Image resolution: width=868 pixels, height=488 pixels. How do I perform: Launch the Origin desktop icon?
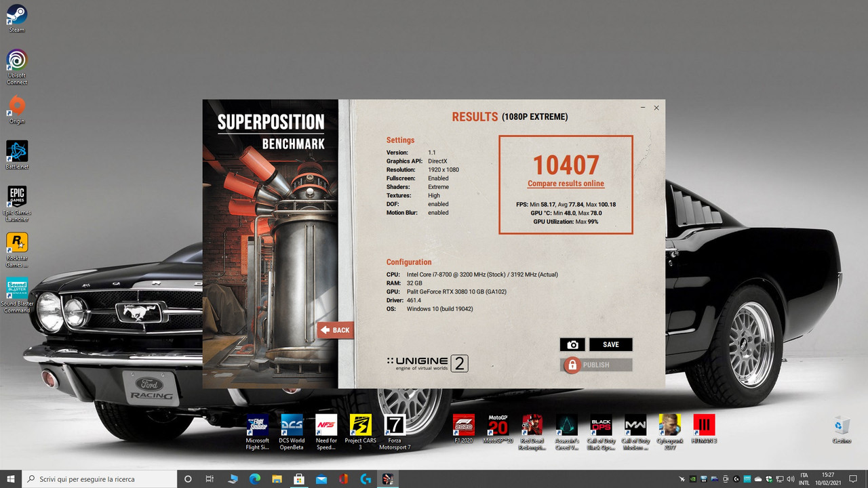(x=17, y=110)
